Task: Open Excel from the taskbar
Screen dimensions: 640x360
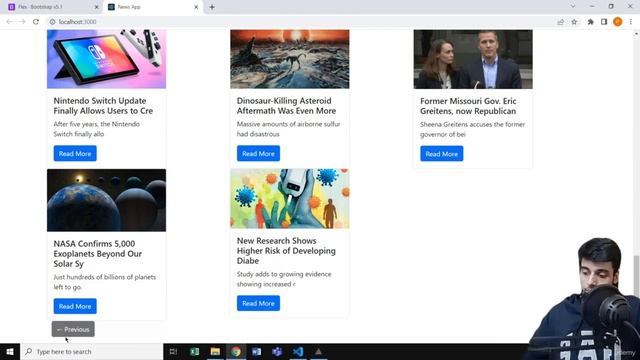Action: pos(194,351)
